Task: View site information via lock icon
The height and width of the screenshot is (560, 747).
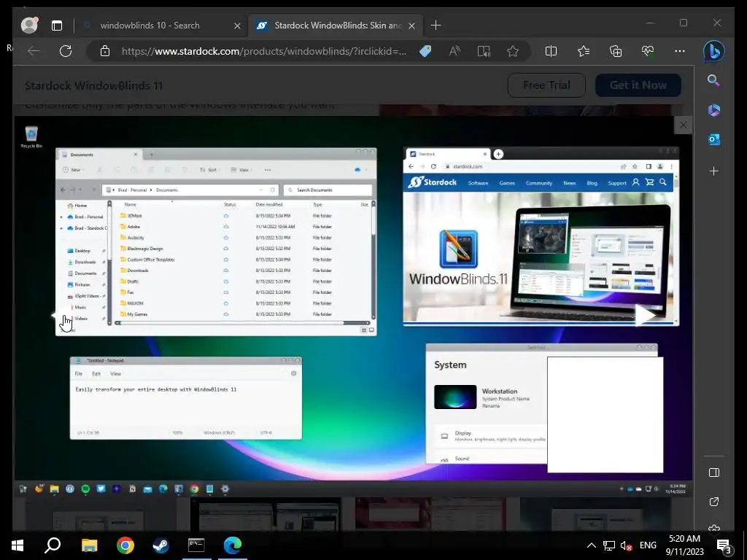Action: coord(105,52)
